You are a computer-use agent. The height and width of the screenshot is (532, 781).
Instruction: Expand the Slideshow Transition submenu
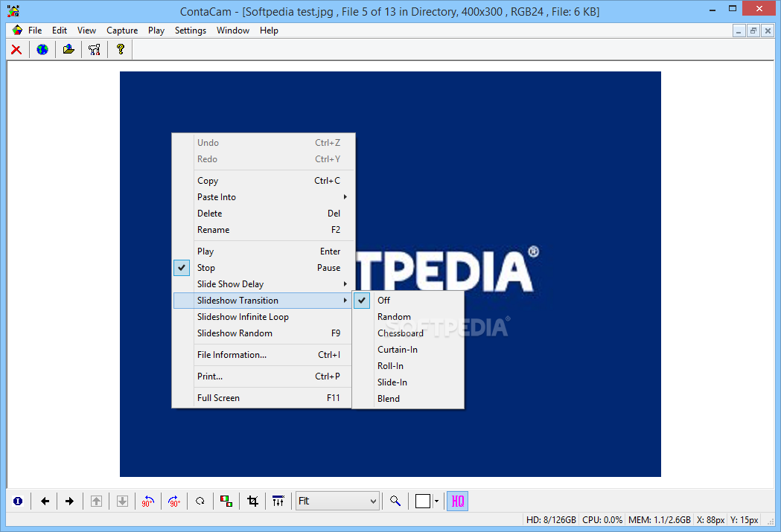[x=263, y=301]
